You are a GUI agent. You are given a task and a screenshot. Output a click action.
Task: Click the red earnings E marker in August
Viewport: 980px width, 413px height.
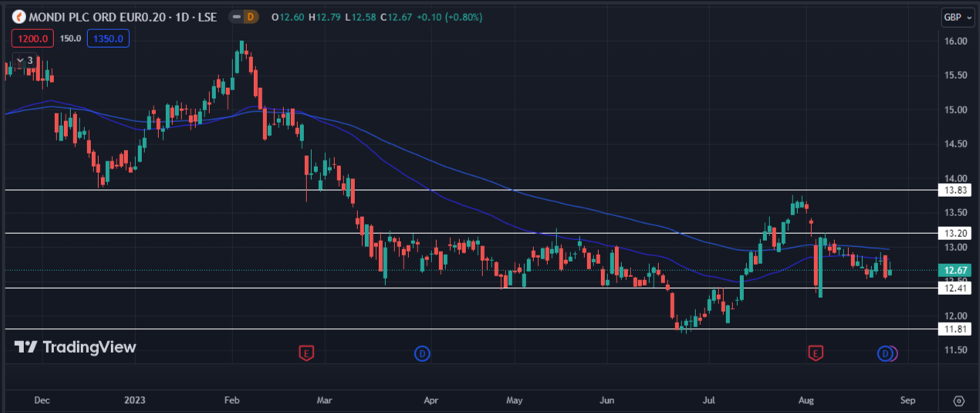click(x=815, y=354)
